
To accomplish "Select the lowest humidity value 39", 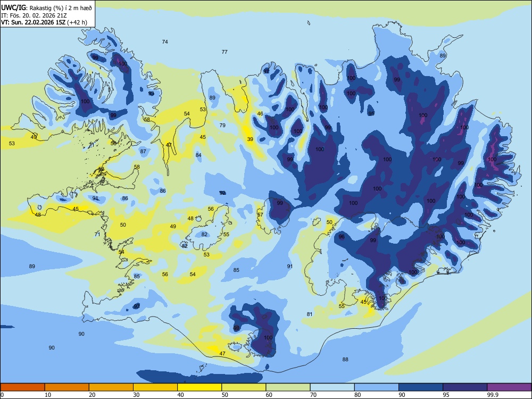I will 250,139.
